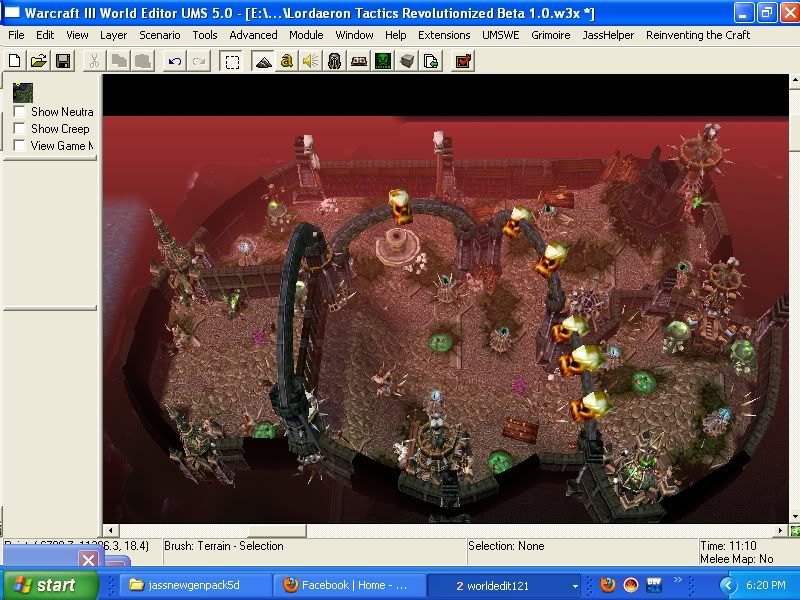Open the UMSWE menu
Screen dimensions: 800x600
(x=501, y=35)
